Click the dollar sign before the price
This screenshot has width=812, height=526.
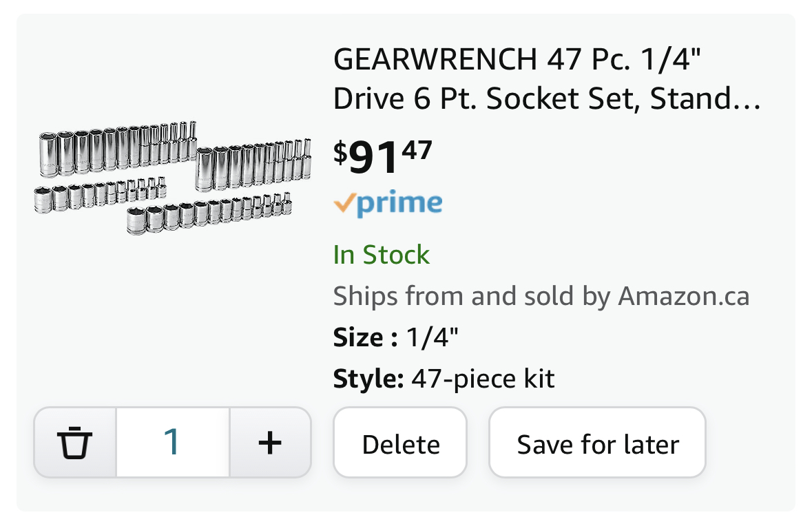(340, 151)
